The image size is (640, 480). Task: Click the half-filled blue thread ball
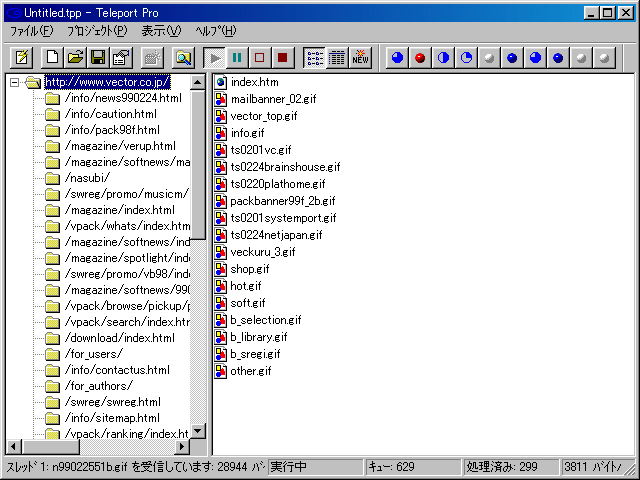click(x=443, y=58)
